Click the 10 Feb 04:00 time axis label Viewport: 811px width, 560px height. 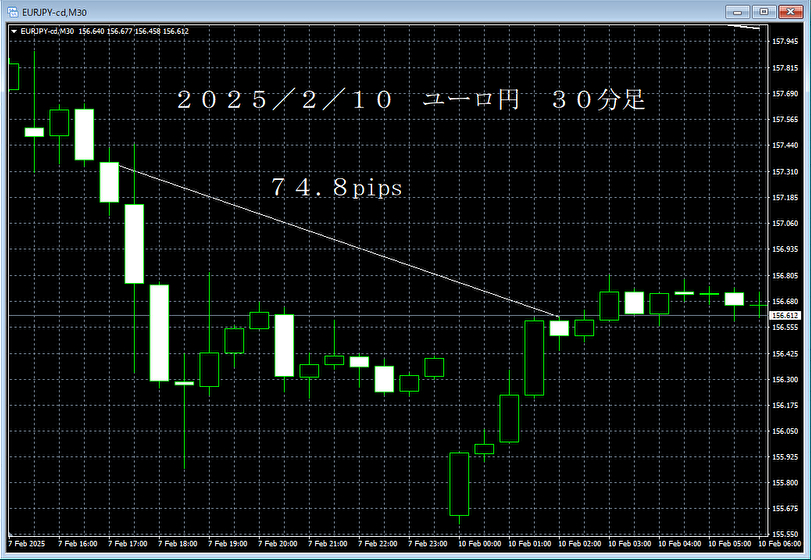coord(680,544)
